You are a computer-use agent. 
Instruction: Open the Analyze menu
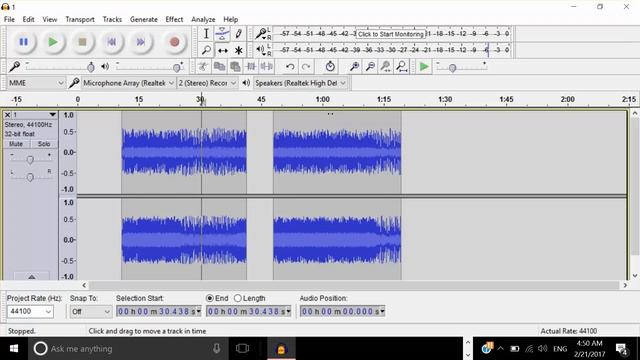click(203, 19)
